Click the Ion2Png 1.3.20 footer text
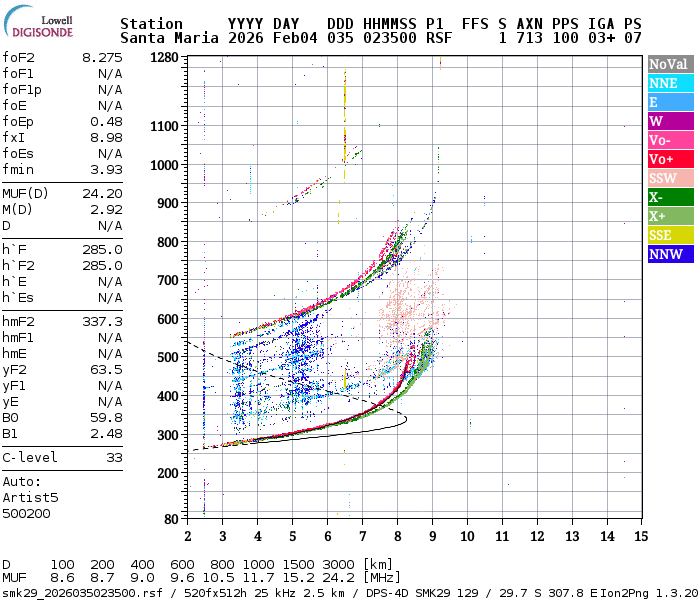Image resolution: width=700 pixels, height=600 pixels. click(649, 593)
